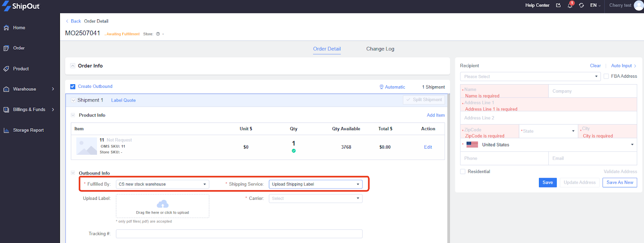The width and height of the screenshot is (644, 243).
Task: Expand the Warehouse submenu arrow
Action: tap(53, 89)
